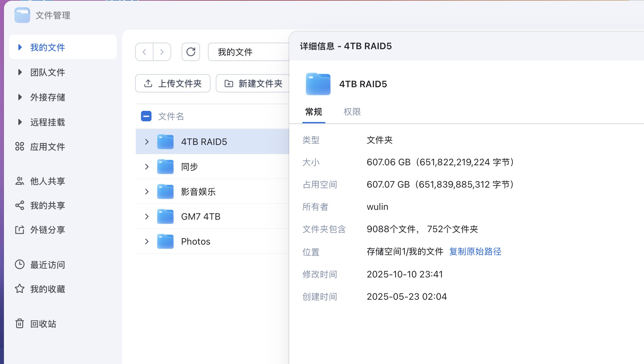Screen dimensions: 644x364
Task: Expand the 4TB RAID5 folder tree
Action: pos(146,142)
